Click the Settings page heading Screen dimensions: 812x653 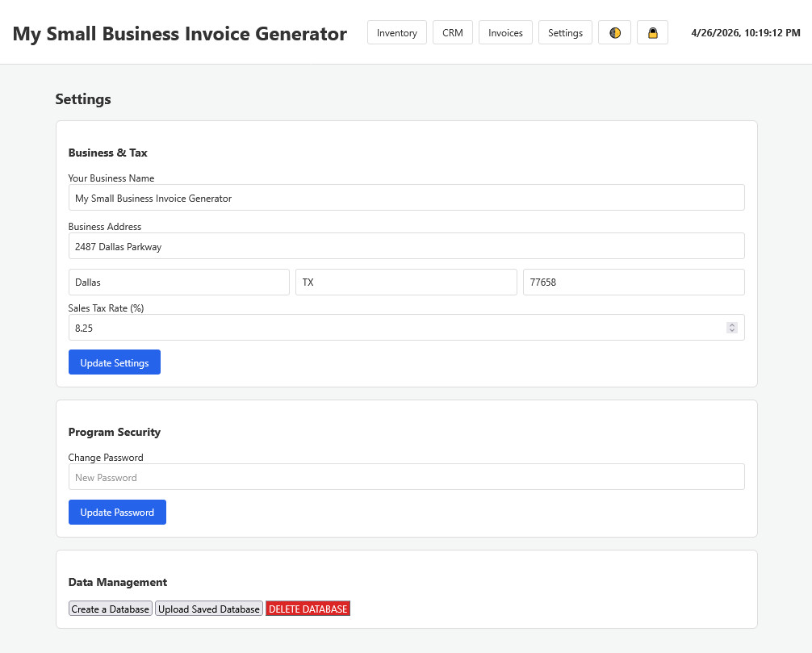(x=83, y=99)
